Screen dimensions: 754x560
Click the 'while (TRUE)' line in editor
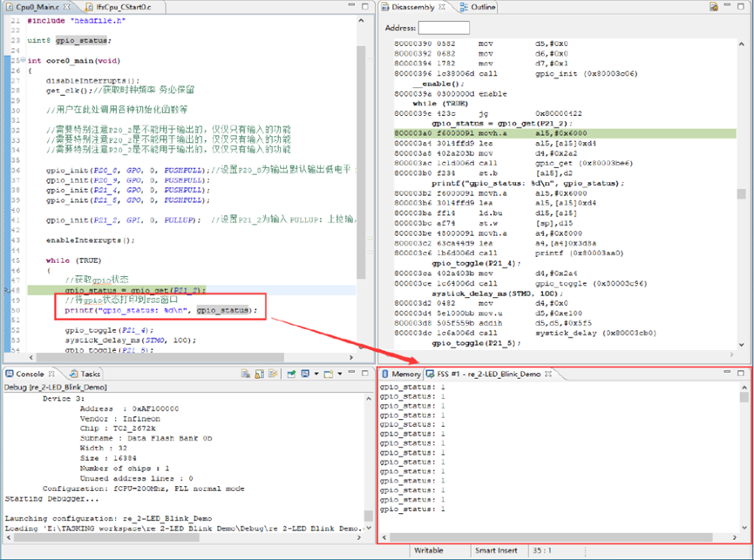73,260
